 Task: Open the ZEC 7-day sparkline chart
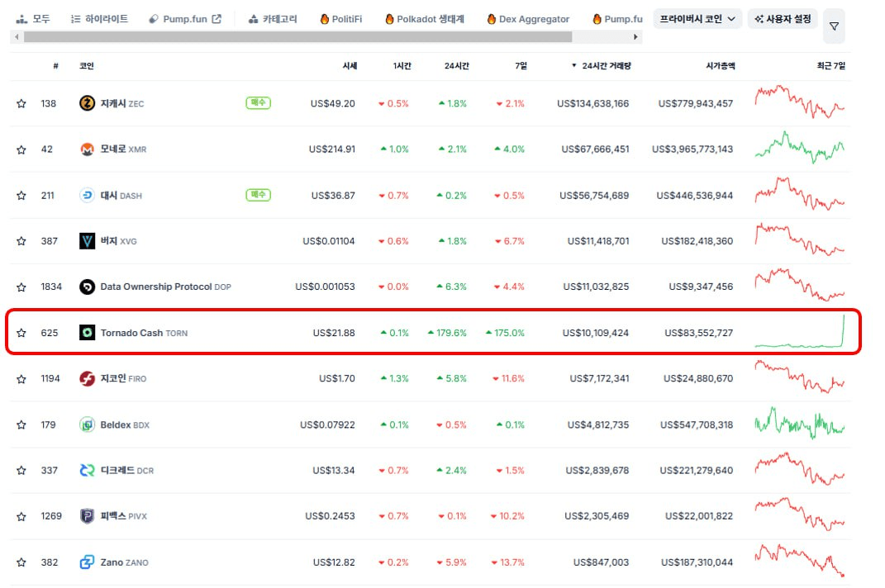coord(800,102)
